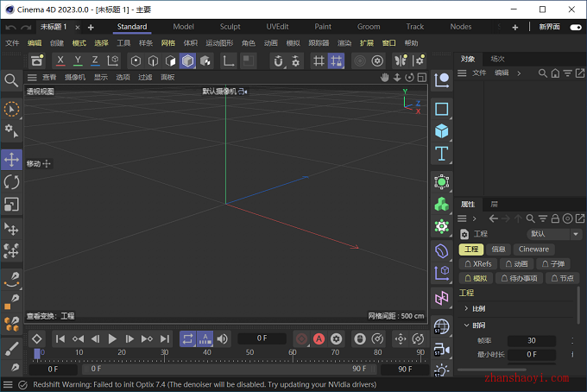Add a Cube primitive object
The height and width of the screenshot is (392, 587).
click(442, 131)
